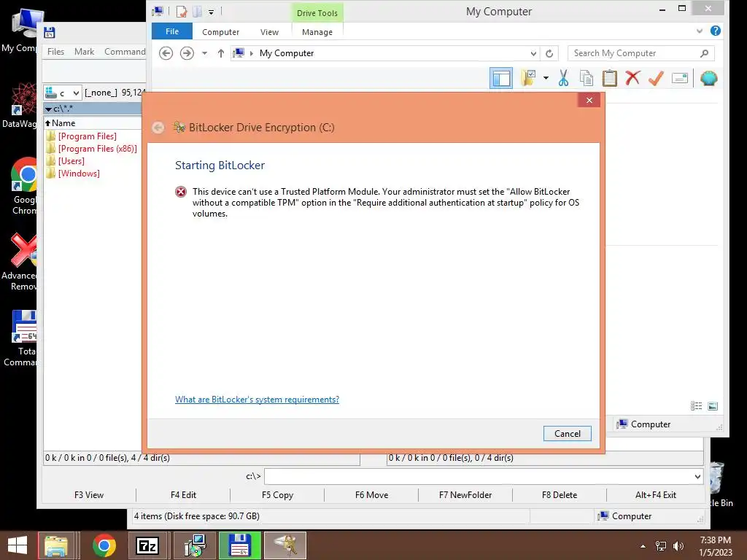Click the Cut scissors icon

coord(564,77)
